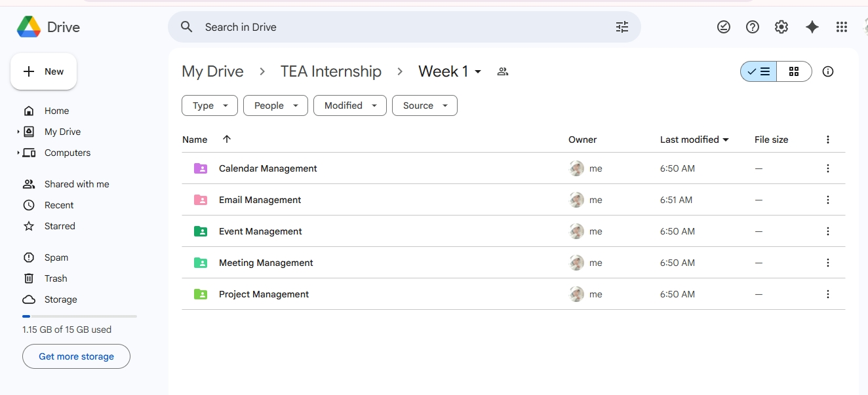Open advanced search options filter icon

pyautogui.click(x=621, y=27)
